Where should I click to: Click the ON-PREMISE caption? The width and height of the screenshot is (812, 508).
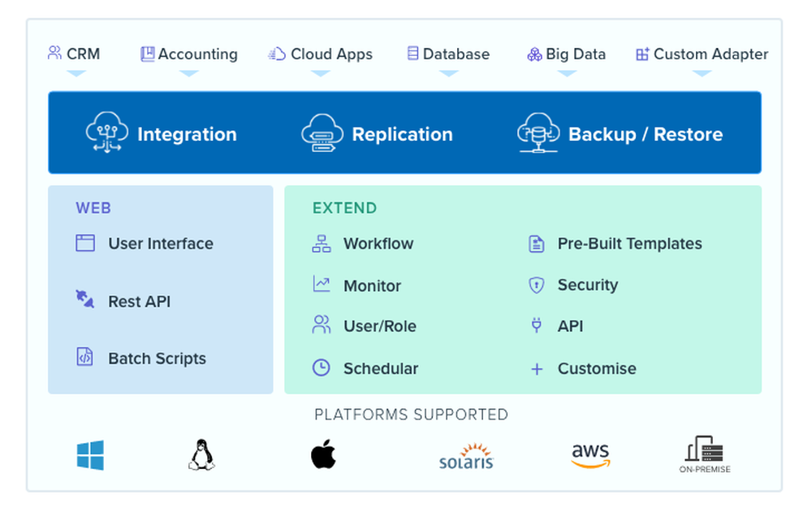pos(705,469)
